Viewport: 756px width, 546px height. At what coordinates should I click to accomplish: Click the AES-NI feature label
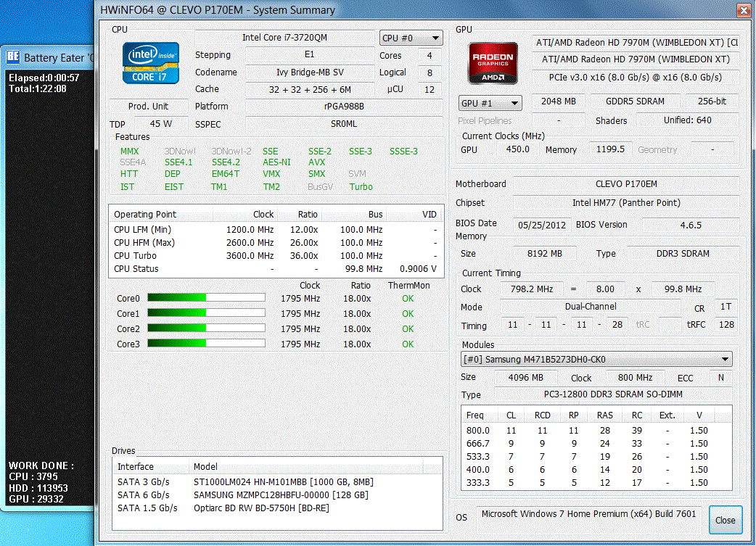276,162
